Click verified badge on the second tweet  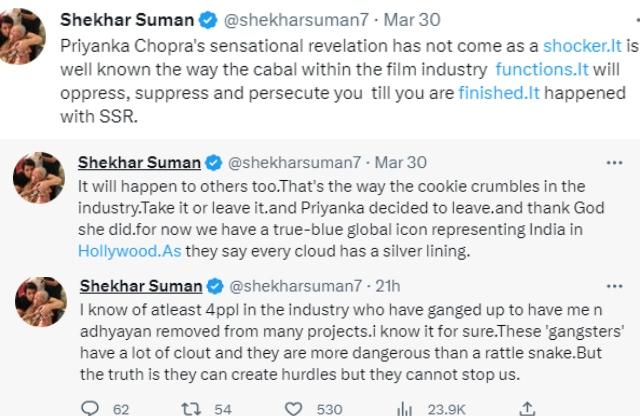click(213, 162)
